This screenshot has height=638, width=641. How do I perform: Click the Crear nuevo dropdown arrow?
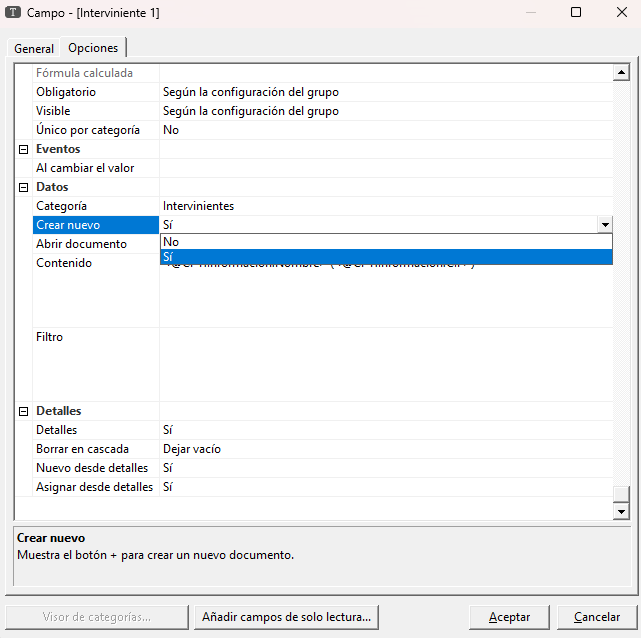pos(604,226)
